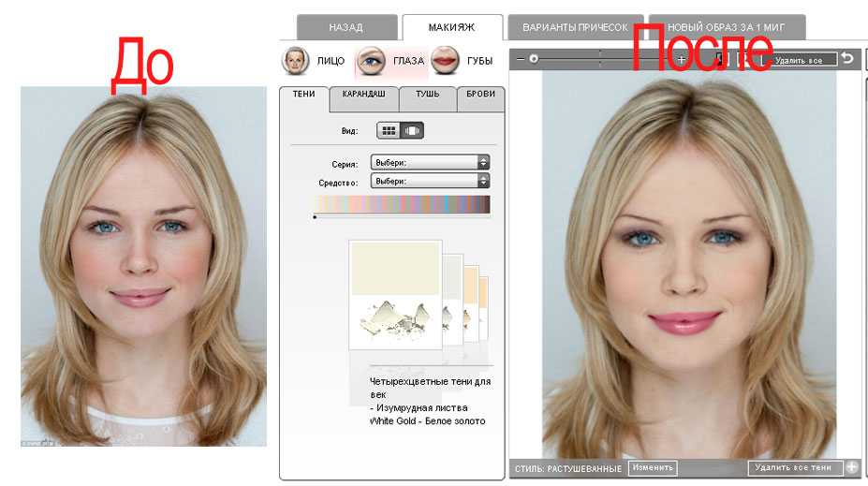
Task: Switch to ВАРИАНТЫ ПРИЧЕСОК tab
Action: [x=575, y=27]
